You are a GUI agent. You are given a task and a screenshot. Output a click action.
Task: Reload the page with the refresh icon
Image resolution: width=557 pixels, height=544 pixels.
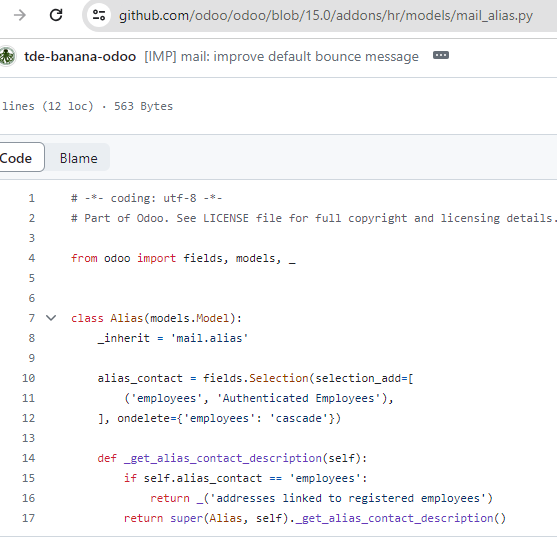(x=56, y=15)
